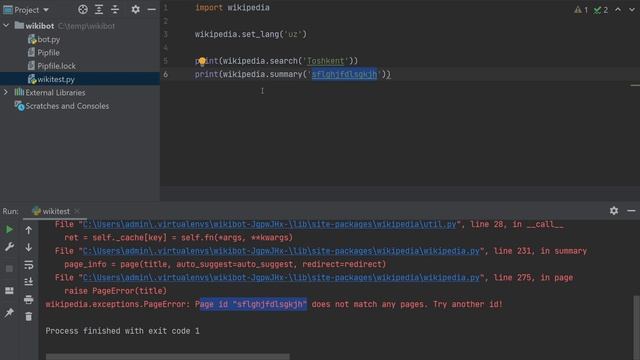640x360 pixels.
Task: Click the wrench run configuration icon
Action: pyautogui.click(x=9, y=247)
